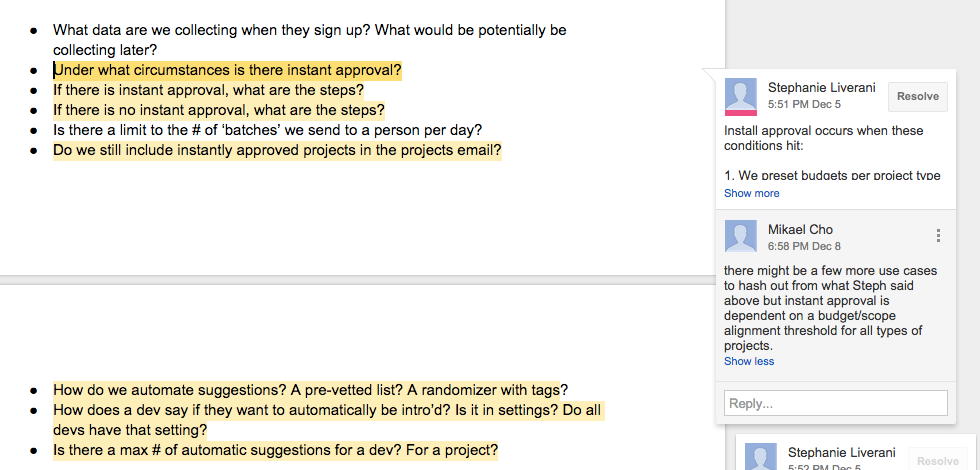Resolve the lower Stephanie Liverani comment
The height and width of the screenshot is (470, 980).
point(938,461)
